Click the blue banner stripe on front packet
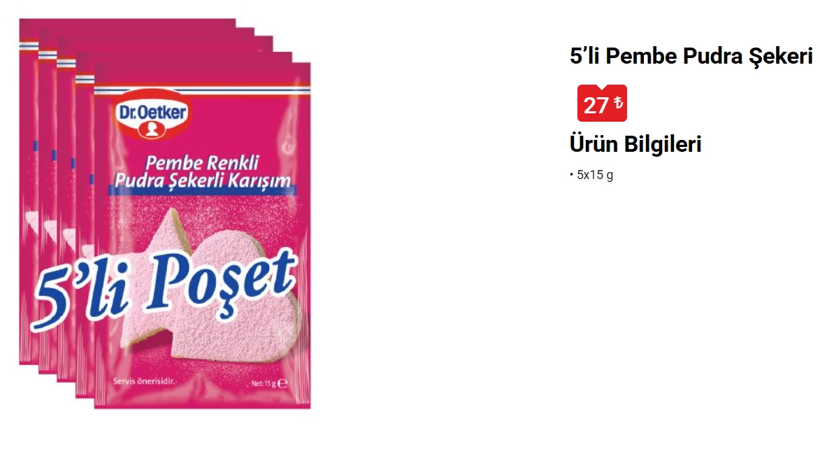This screenshot has width=820, height=454. tap(202, 191)
